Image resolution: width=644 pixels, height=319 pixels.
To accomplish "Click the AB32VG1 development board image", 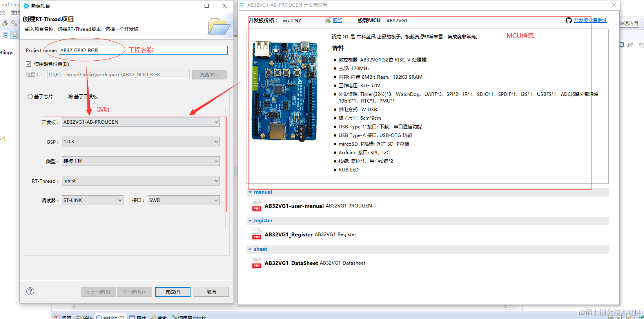I will [x=284, y=90].
